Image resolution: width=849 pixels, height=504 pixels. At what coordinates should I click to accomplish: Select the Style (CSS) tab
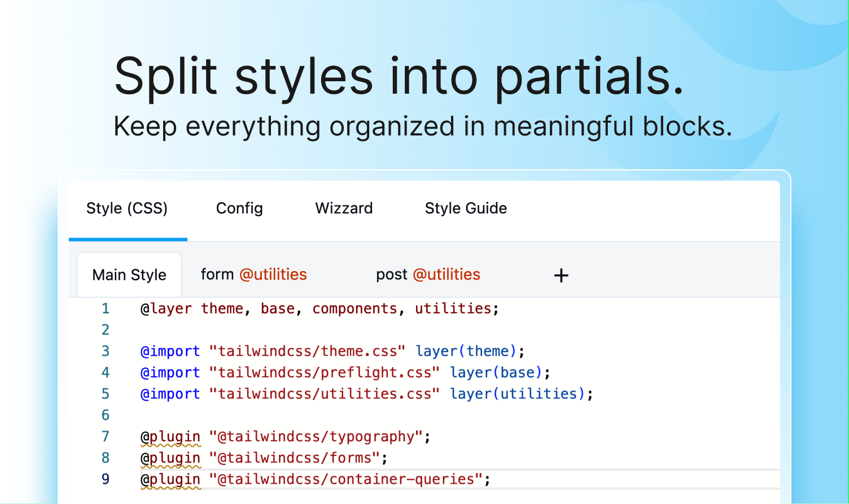(127, 208)
